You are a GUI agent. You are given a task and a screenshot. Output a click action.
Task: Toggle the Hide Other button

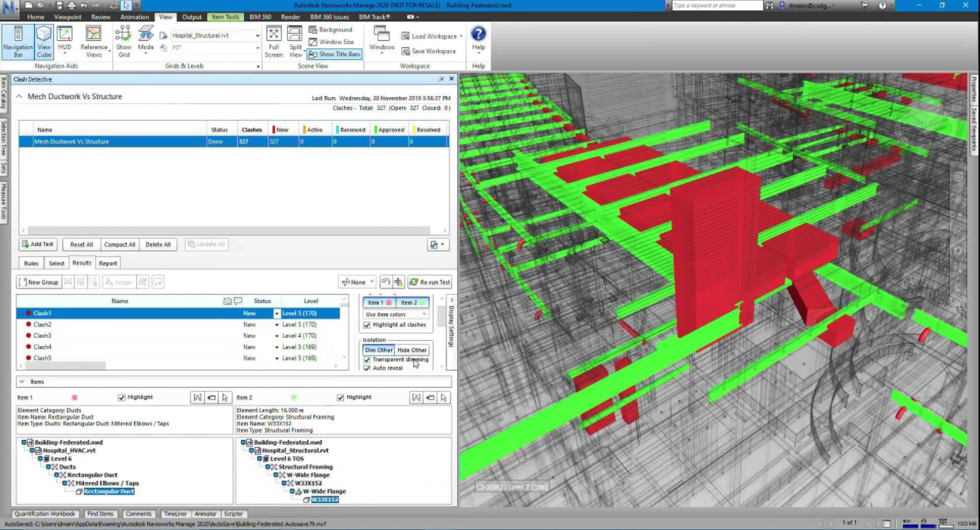coord(412,350)
